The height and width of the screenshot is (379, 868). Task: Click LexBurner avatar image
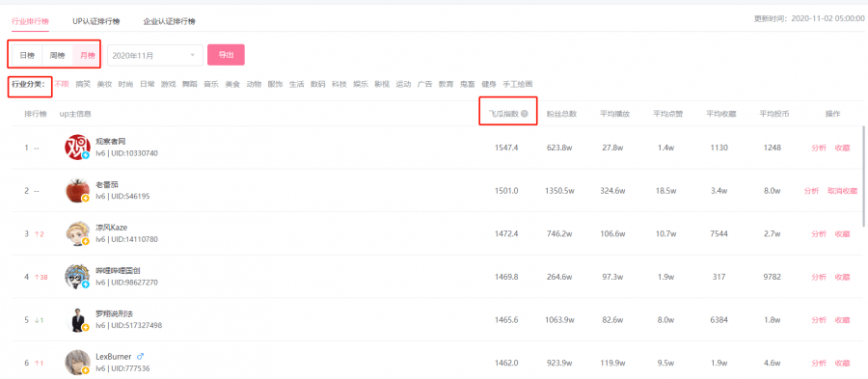(77, 363)
